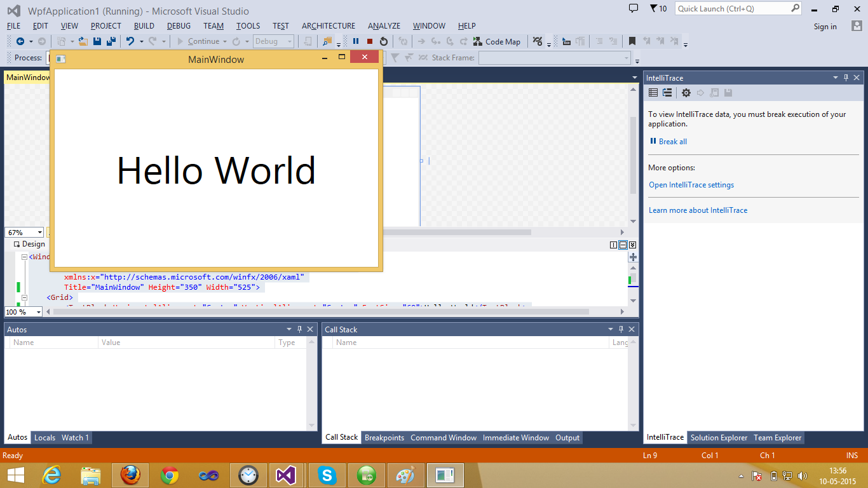Click the bookmark toggle icon in toolbar

point(632,41)
